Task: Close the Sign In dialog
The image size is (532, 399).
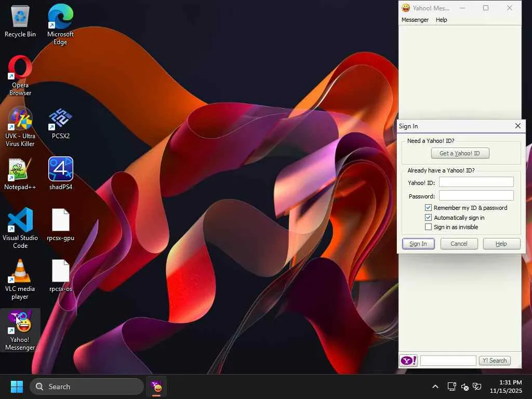Action: point(517,126)
